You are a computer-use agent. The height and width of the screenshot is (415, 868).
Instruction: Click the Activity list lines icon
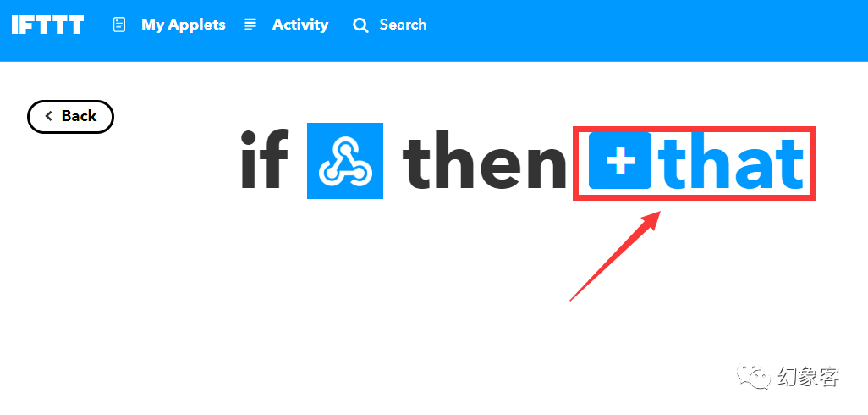point(250,25)
